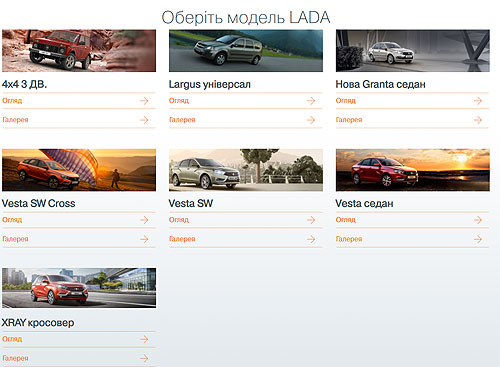Click the Нова Granta седан car photo
Image resolution: width=500 pixels, height=367 pixels.
coord(413,51)
